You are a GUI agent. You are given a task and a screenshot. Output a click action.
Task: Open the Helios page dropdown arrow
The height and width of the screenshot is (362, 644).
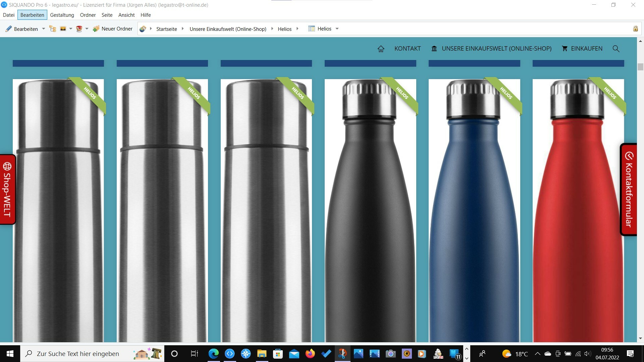(337, 29)
